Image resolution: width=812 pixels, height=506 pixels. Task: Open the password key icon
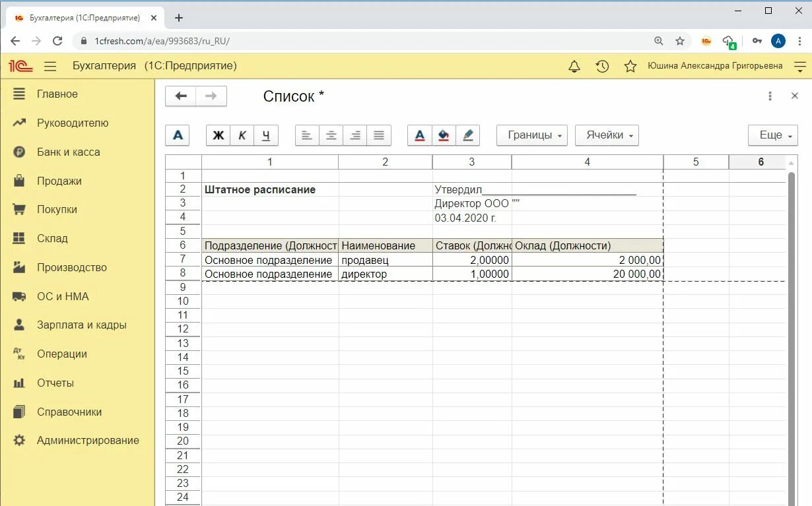point(757,41)
